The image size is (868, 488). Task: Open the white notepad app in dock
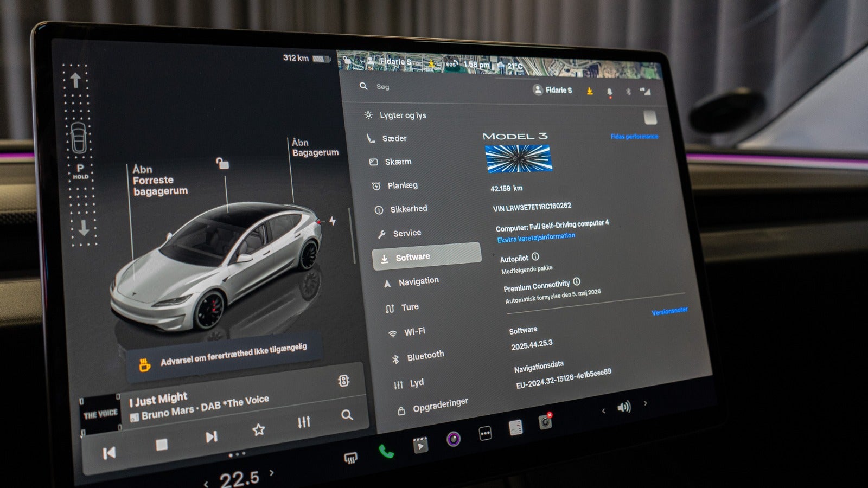click(515, 428)
